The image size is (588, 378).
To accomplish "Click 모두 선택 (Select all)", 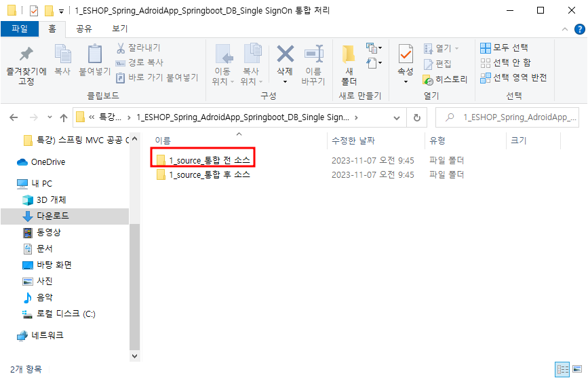I will 505,48.
